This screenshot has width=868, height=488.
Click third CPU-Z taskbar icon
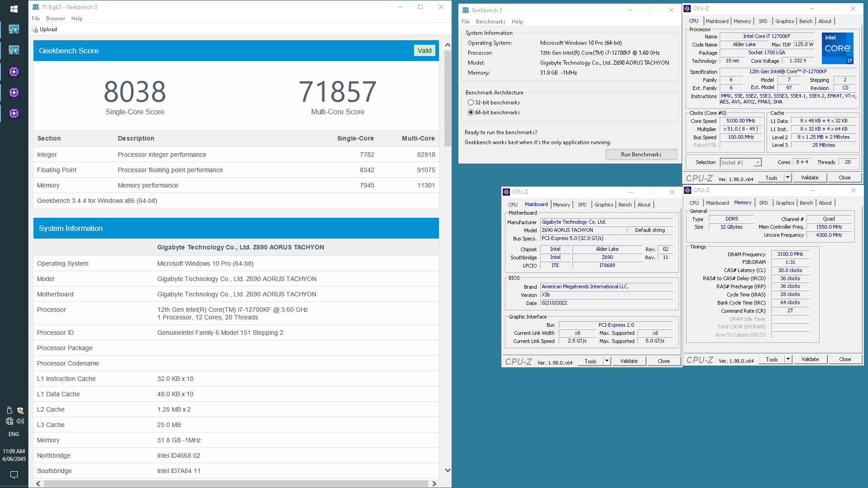14,113
